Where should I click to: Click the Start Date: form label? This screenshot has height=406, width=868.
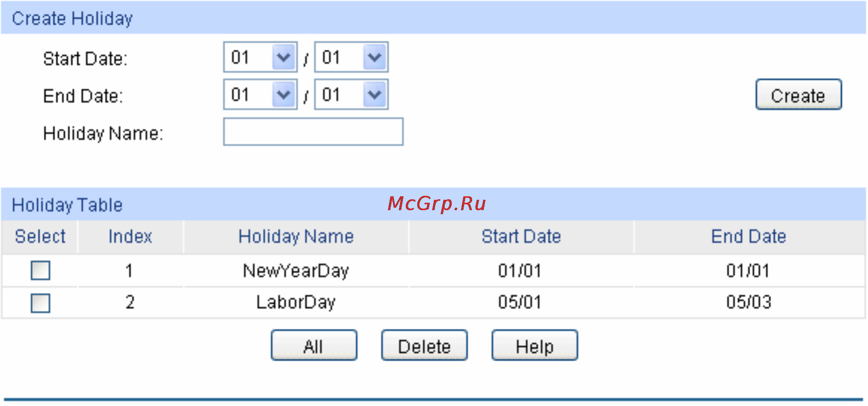point(85,59)
